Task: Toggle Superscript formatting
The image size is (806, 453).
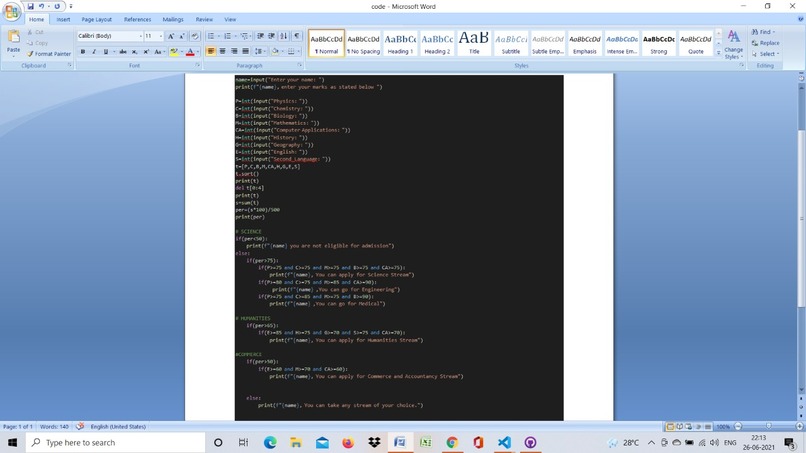Action: click(146, 51)
